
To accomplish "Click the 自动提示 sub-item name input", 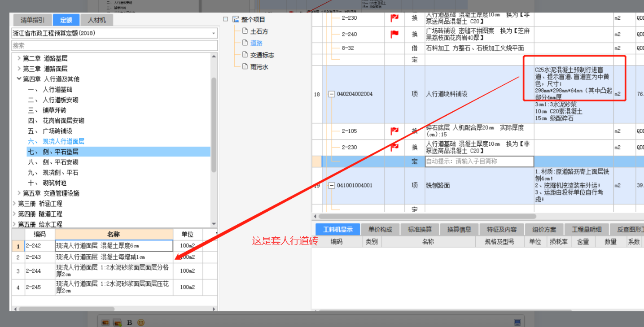I will pos(479,161).
